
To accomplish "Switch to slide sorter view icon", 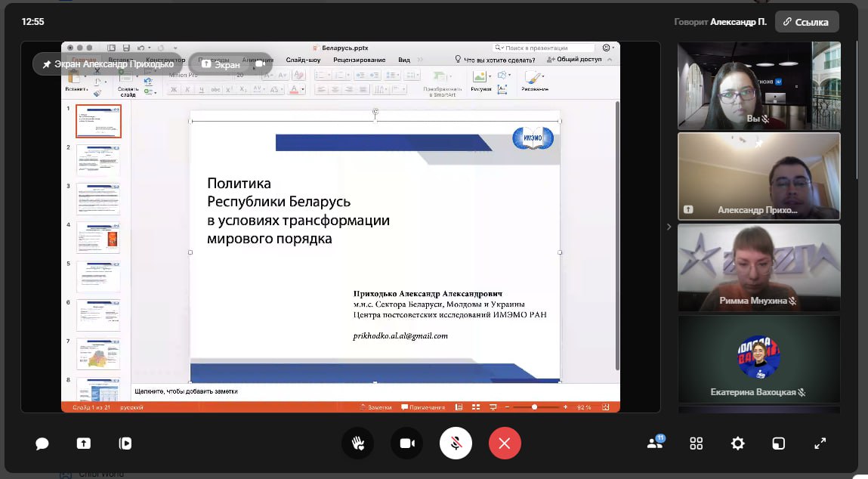I will coord(475,407).
